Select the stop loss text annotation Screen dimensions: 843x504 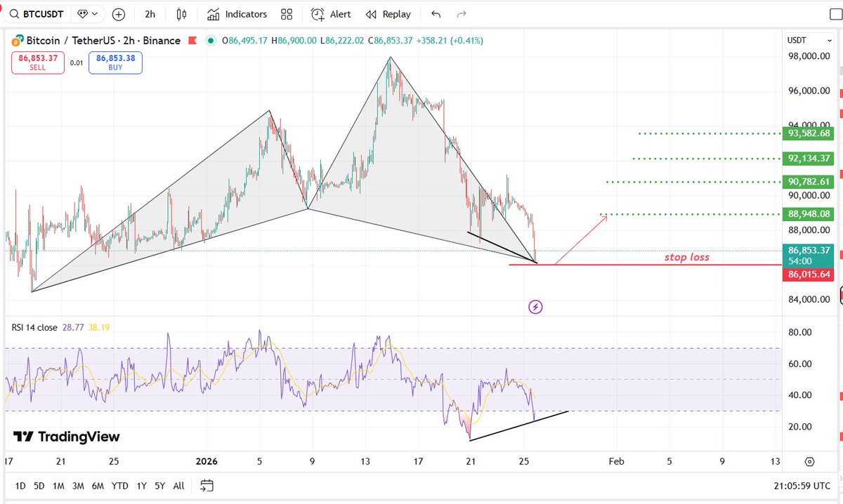687,257
